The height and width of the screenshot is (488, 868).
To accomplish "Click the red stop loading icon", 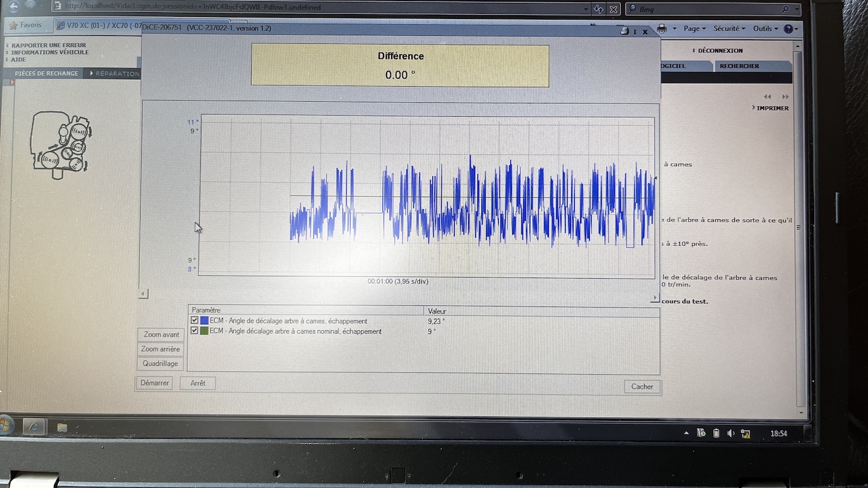I will [x=614, y=9].
